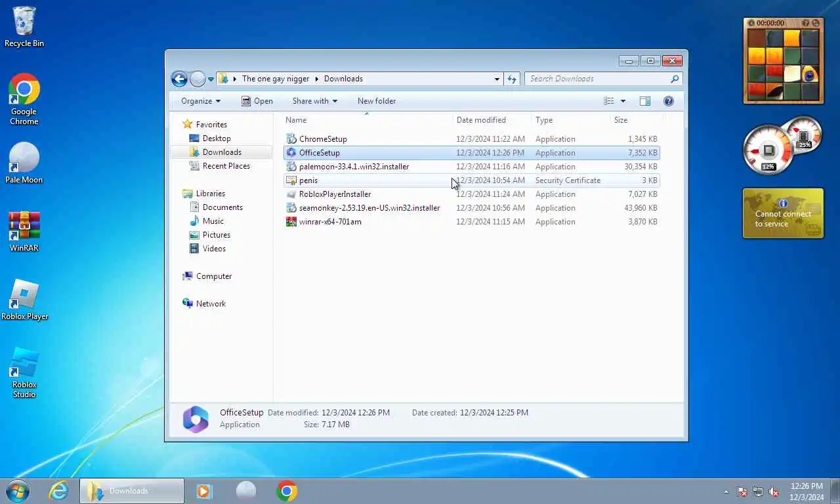The image size is (840, 504).
Task: Select the Roblox Studio desktop shortcut
Action: (24, 373)
